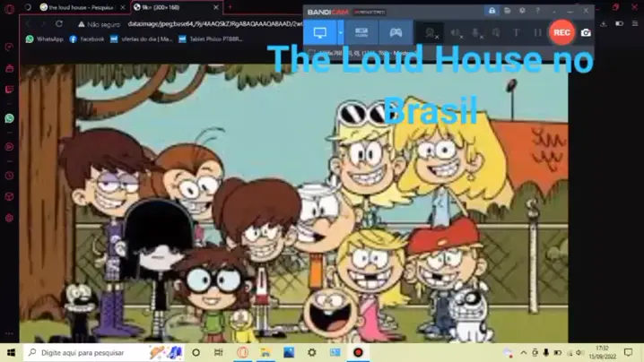The width and height of the screenshot is (644, 362).
Task: Open Opera sidebar extensions cube icon
Action: click(x=9, y=196)
